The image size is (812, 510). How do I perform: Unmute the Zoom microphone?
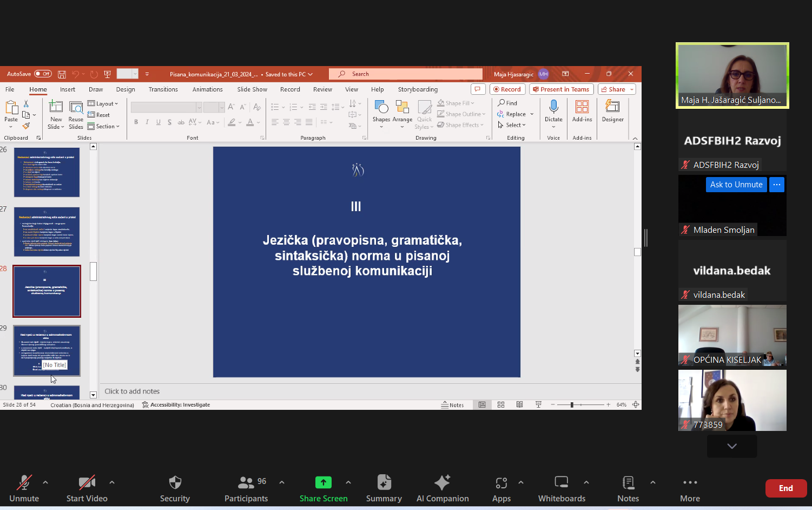(x=24, y=483)
